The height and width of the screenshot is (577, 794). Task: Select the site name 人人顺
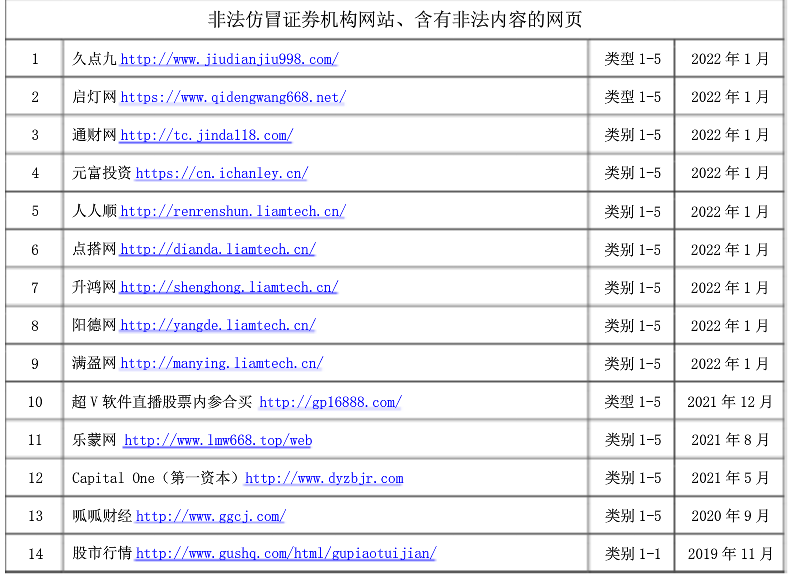pyautogui.click(x=94, y=211)
